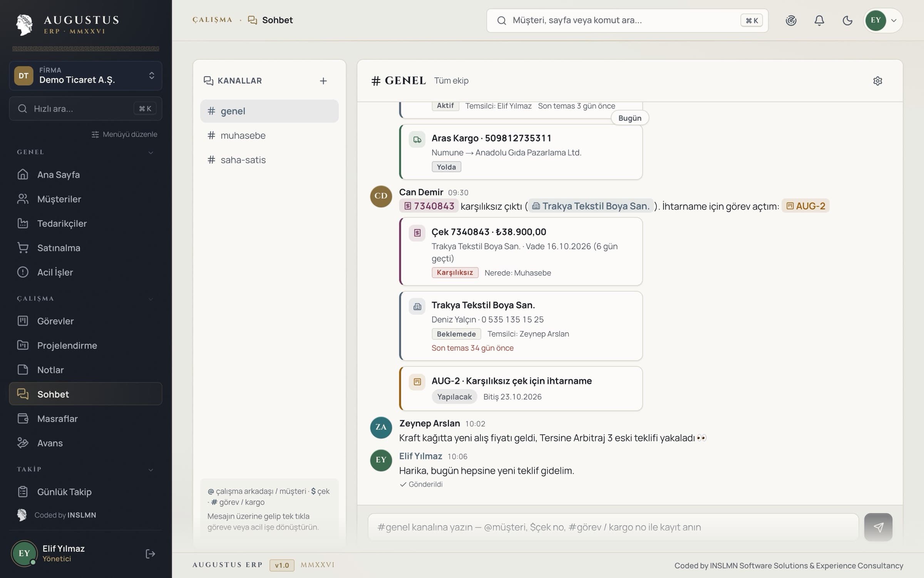Click the 7340843 cheque mention chip
The height and width of the screenshot is (578, 924).
pos(429,206)
